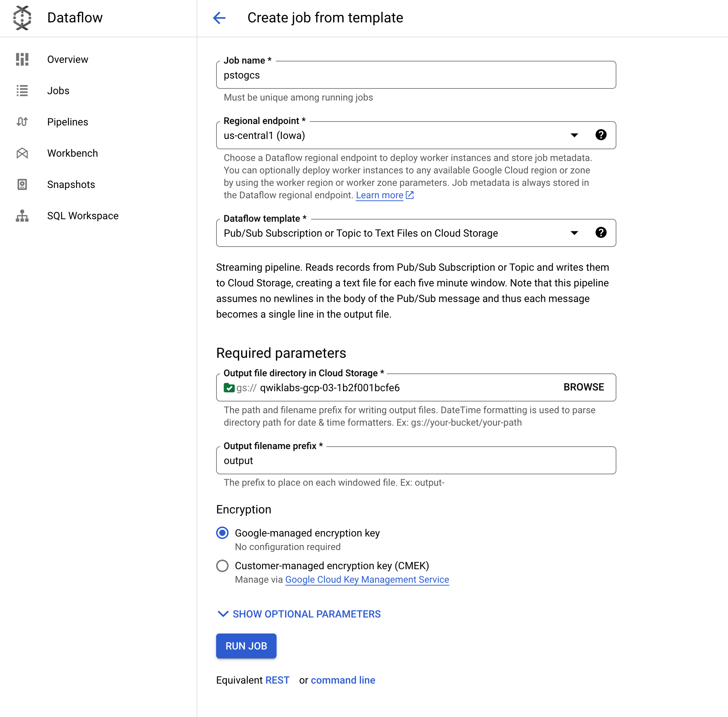View the equivalent command line
The width and height of the screenshot is (728, 717).
tap(343, 680)
